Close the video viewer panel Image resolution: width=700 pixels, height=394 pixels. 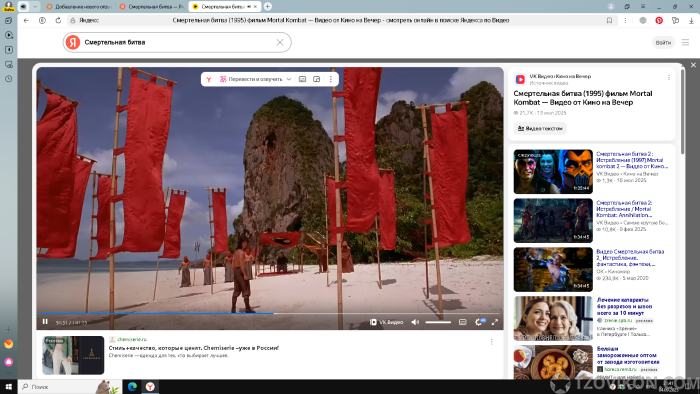click(693, 65)
